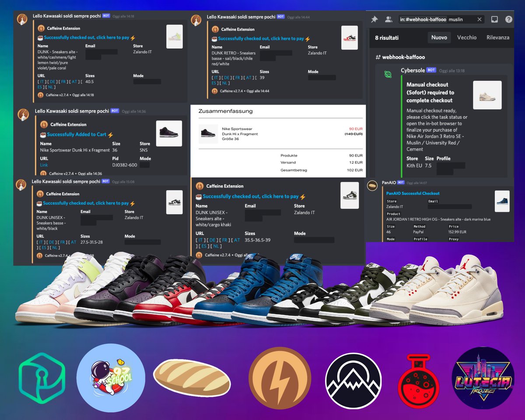Screen dimensions: 525x420
Task: Click Caffeine Extension icon in 14:36 embed
Action: tap(43, 125)
